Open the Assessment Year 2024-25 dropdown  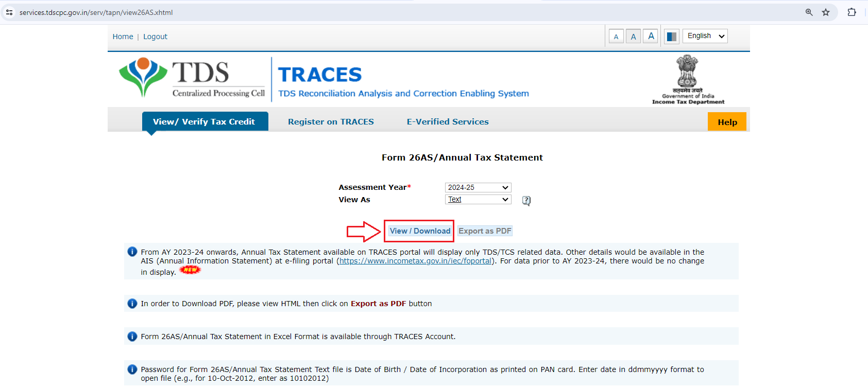coord(478,187)
